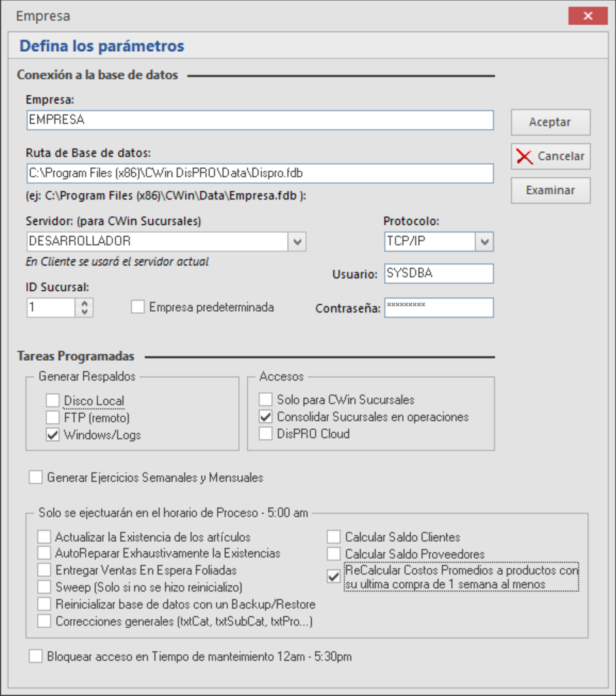Click the Ruta de Base de datos field
Image resolution: width=616 pixels, height=696 pixels.
click(x=259, y=173)
